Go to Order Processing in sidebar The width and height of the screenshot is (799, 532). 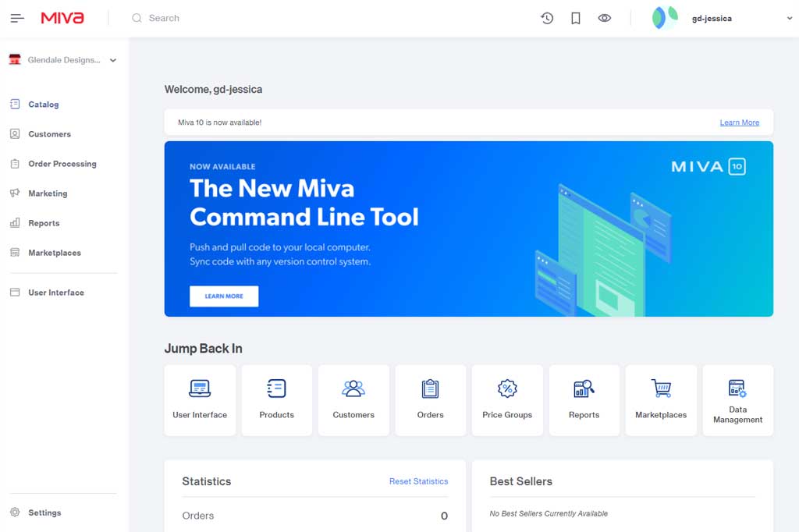(x=62, y=164)
